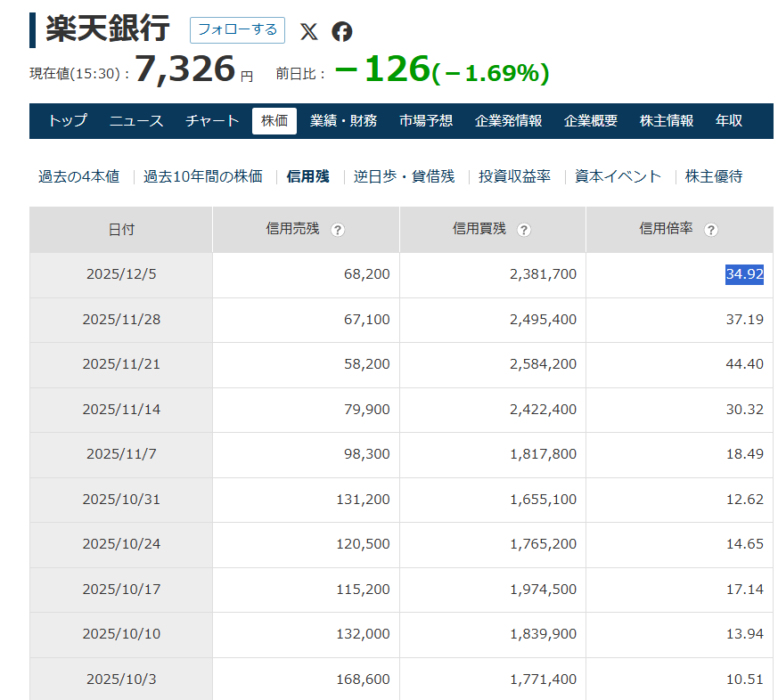Open the 企業発情報 tab
This screenshot has height=700, width=778.
[508, 121]
